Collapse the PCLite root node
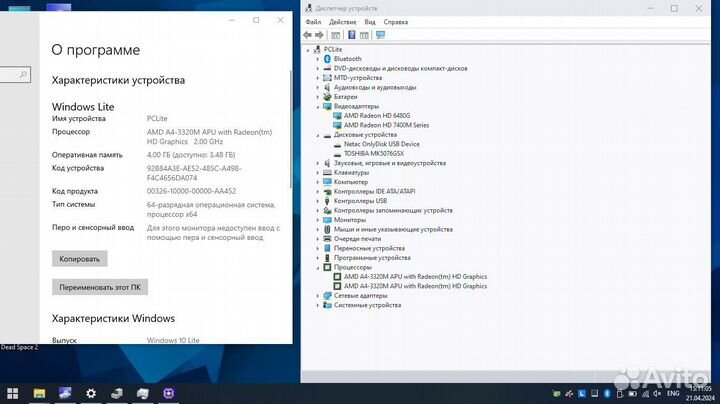This screenshot has width=720, height=404. pos(308,50)
